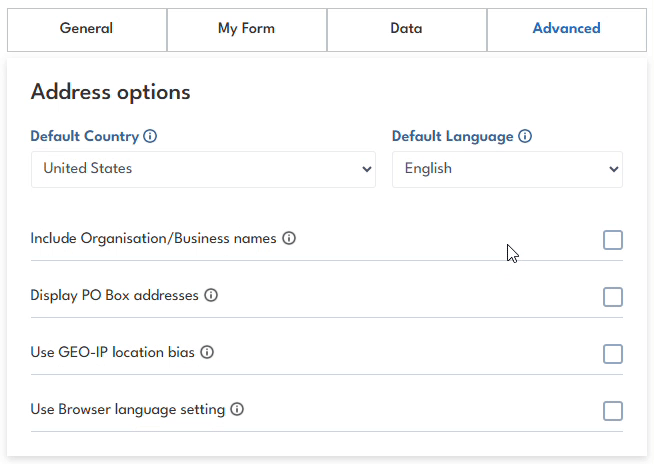Turn on Use Browser language setting checkbox
This screenshot has width=654, height=464.
click(613, 411)
